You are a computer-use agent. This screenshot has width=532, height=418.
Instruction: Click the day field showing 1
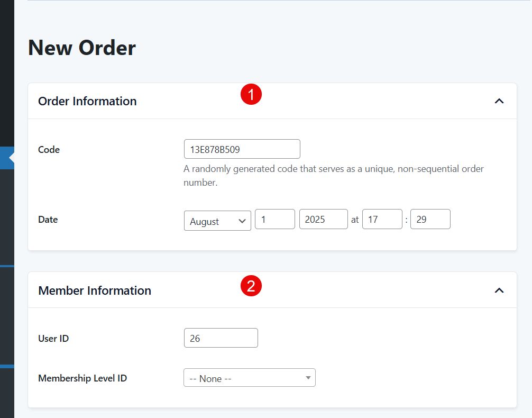coord(275,219)
